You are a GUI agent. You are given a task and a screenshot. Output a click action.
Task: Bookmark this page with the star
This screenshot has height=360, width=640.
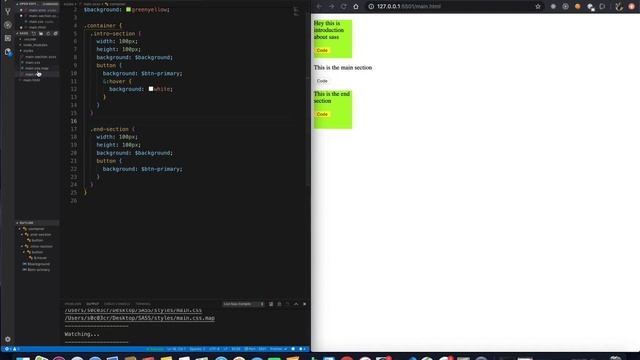[538, 7]
